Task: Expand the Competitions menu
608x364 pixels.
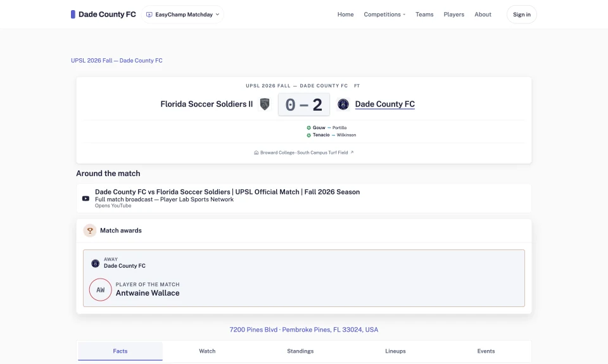Action: point(384,15)
